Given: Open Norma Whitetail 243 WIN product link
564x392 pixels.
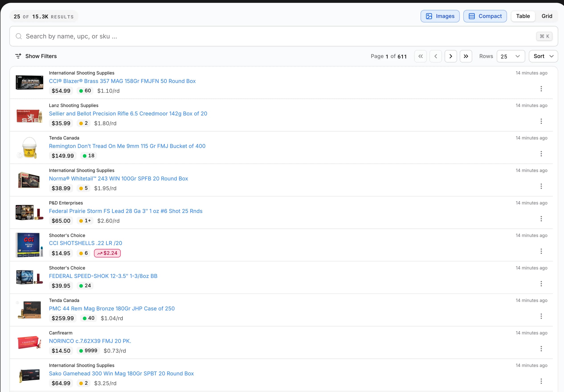Looking at the screenshot, I should [119, 179].
